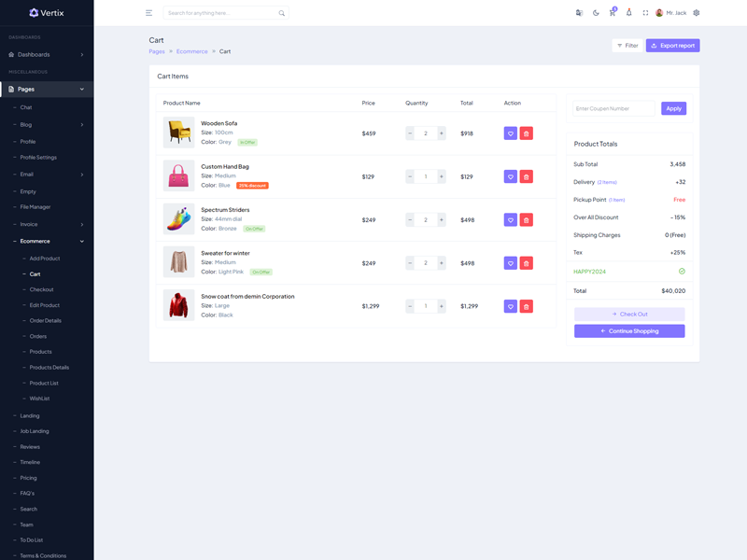Click the Apply coupon button
This screenshot has width=747, height=560.
pos(673,109)
